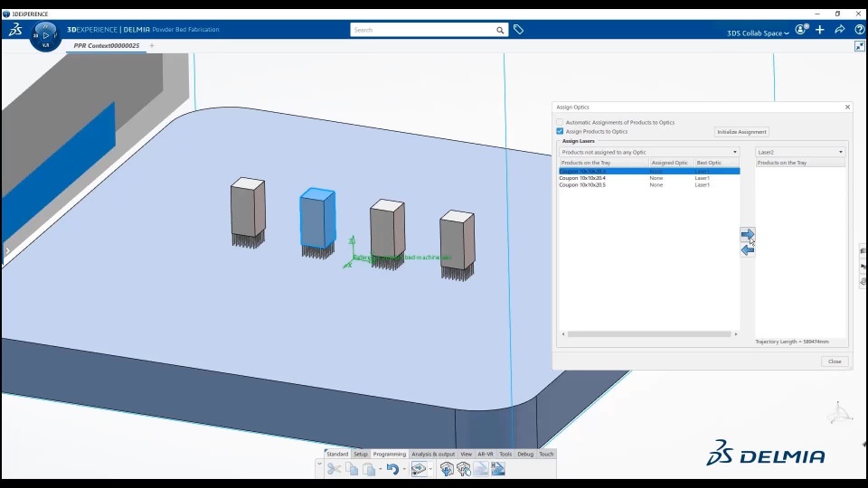Open the Analysis & output tab
Viewport: 868px width, 488px height.
click(x=433, y=454)
